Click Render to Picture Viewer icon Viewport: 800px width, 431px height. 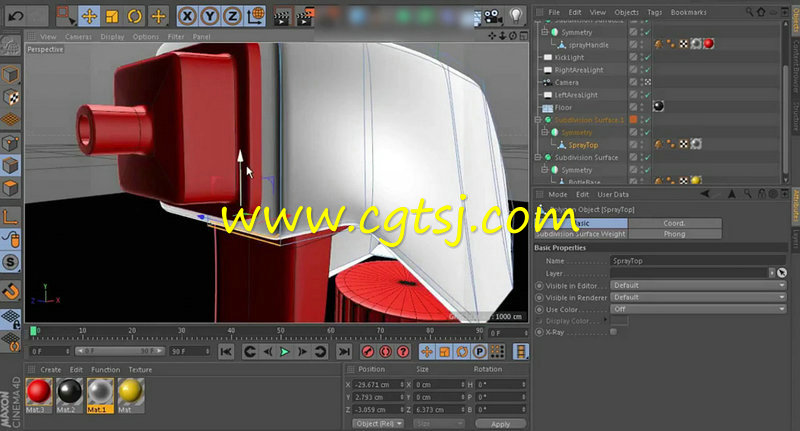[305, 16]
